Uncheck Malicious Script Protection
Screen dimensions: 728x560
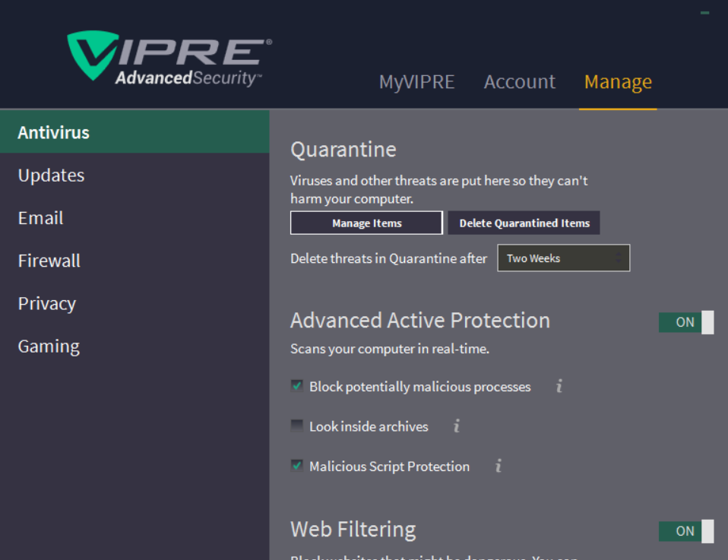pos(296,466)
